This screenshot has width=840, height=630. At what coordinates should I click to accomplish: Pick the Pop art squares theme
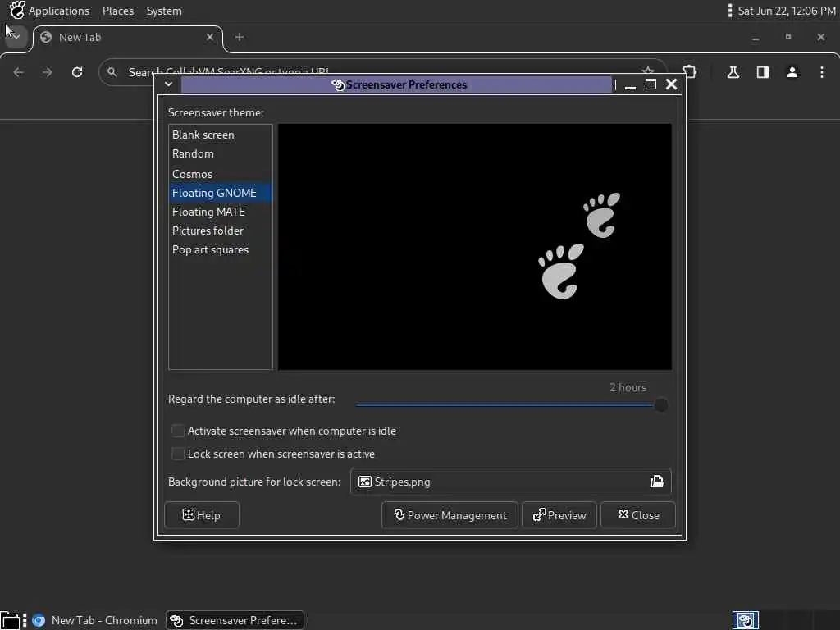[220, 249]
